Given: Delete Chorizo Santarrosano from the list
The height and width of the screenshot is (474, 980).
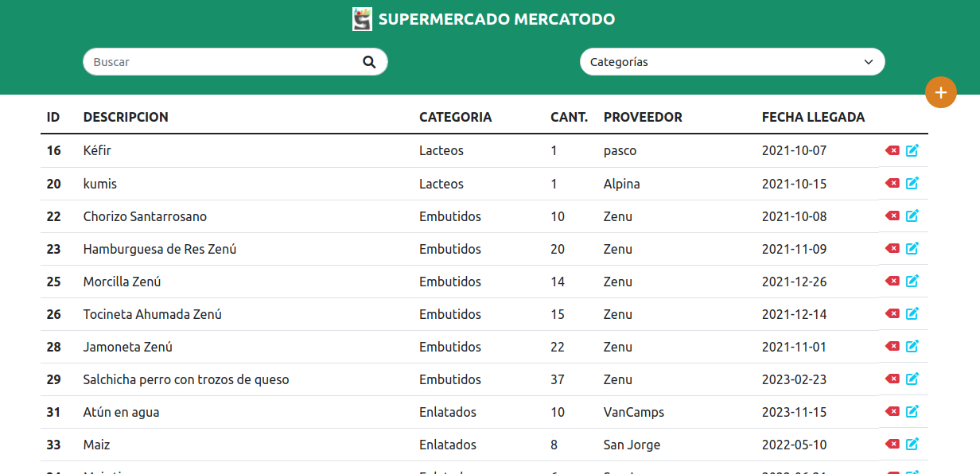Looking at the screenshot, I should click(892, 216).
